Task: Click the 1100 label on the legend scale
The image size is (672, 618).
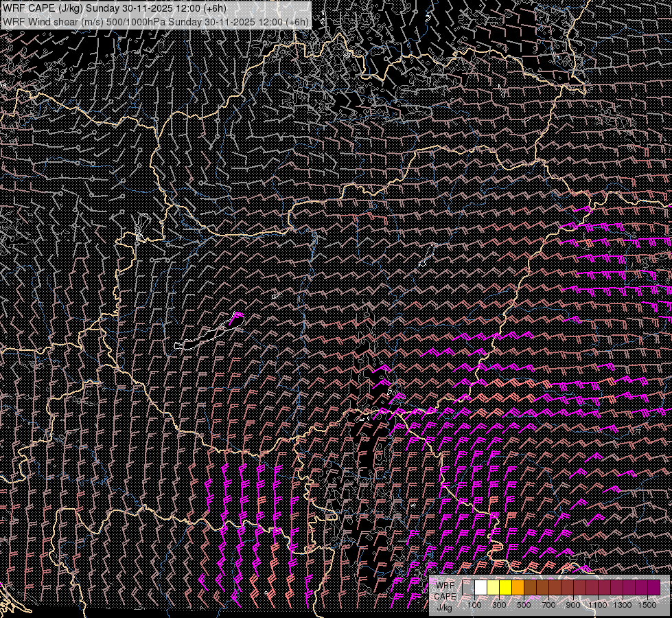Action: coord(598,604)
